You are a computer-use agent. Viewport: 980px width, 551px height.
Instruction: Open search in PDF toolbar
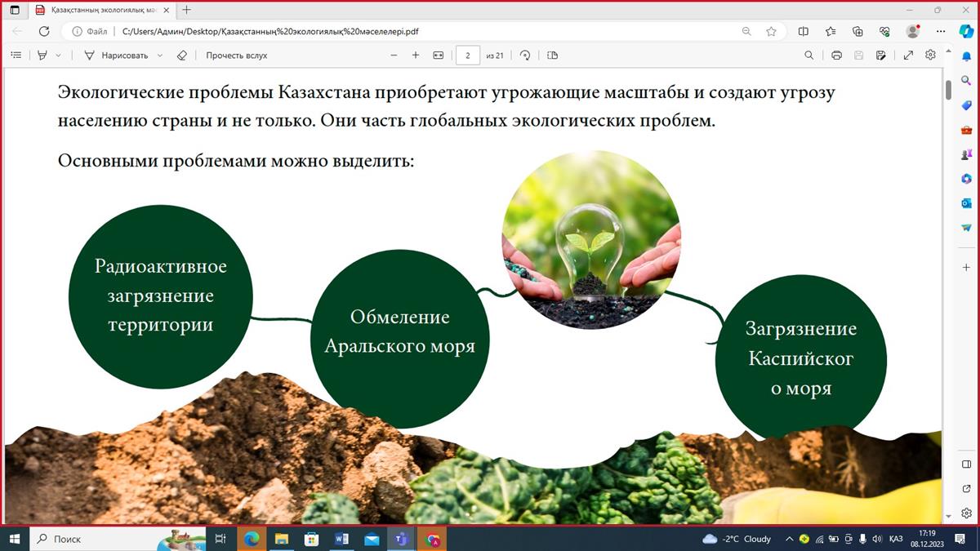pos(808,56)
